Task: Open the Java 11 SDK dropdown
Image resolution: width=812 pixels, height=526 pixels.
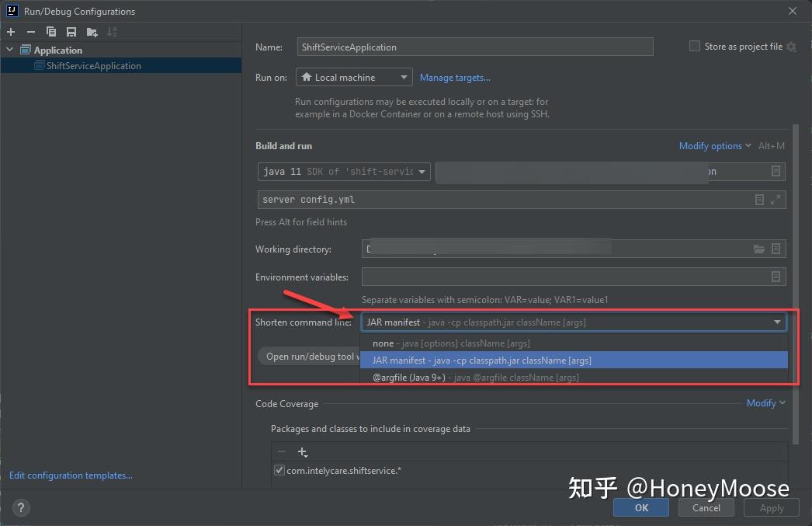Action: pyautogui.click(x=420, y=171)
